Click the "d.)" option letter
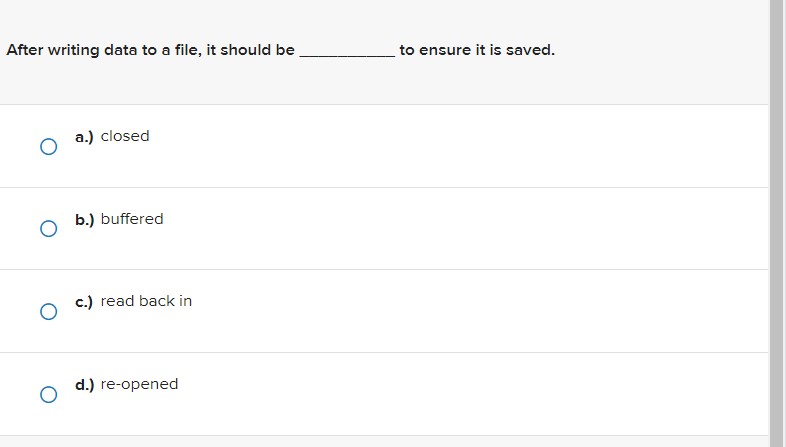 85,384
